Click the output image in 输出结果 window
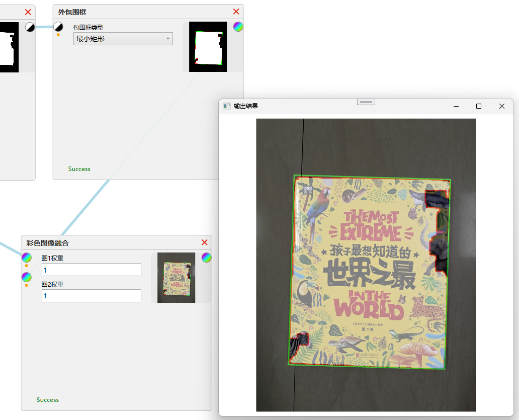Screen dimensions: 519x420 (x=366, y=265)
